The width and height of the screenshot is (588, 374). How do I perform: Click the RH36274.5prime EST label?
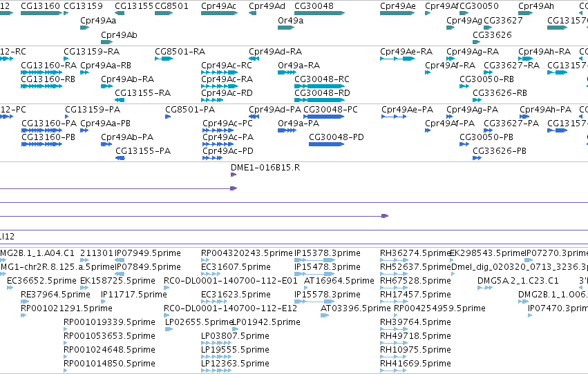(x=415, y=253)
